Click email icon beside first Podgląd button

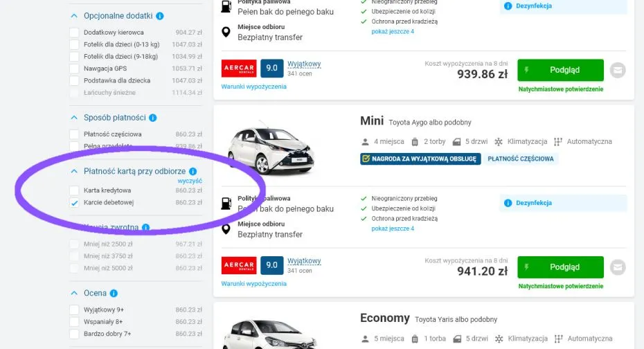pos(618,70)
